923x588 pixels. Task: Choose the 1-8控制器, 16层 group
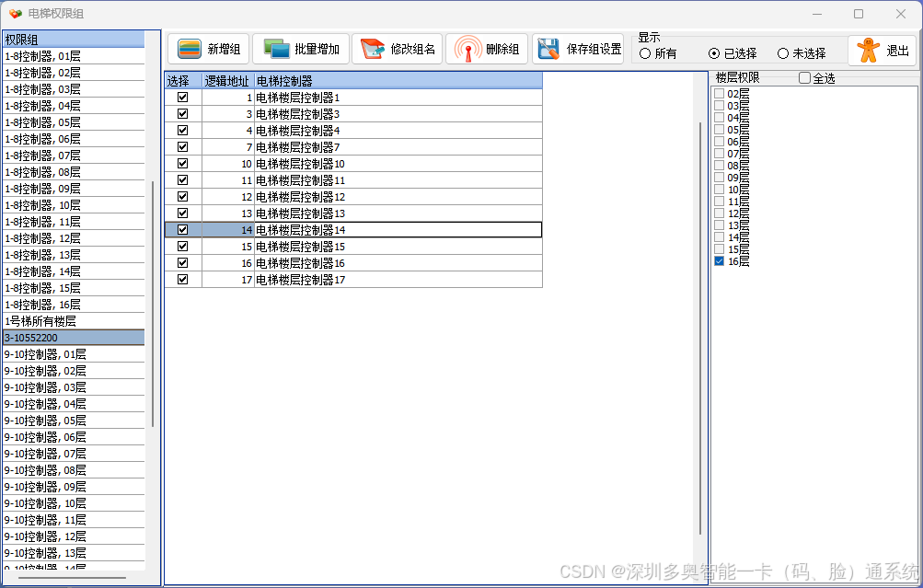pos(74,305)
